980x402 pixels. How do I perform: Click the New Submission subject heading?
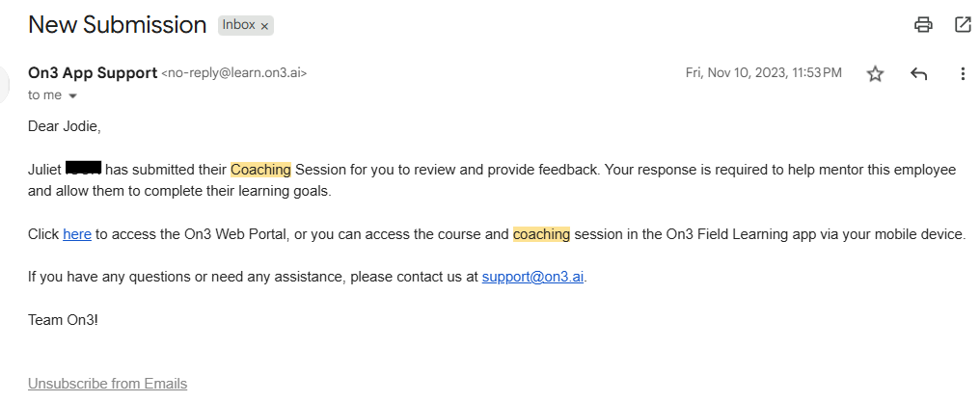(118, 25)
